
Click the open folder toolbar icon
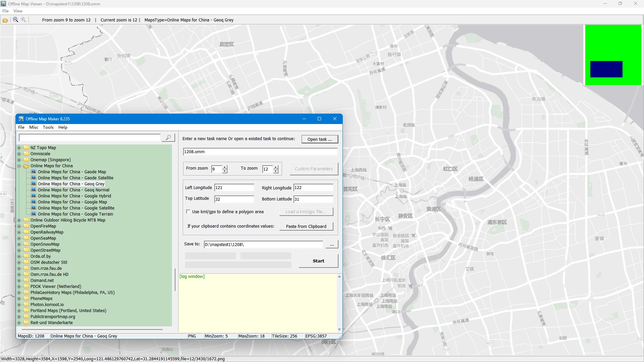point(5,20)
